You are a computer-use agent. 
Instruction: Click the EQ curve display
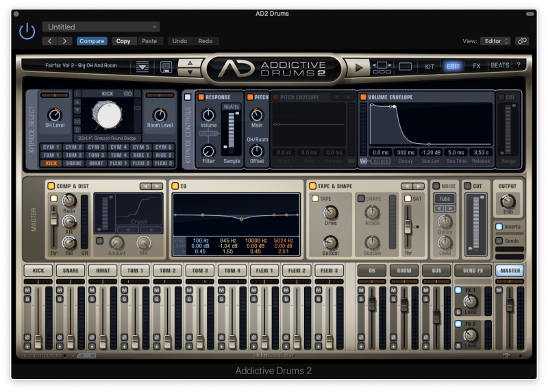pos(236,215)
